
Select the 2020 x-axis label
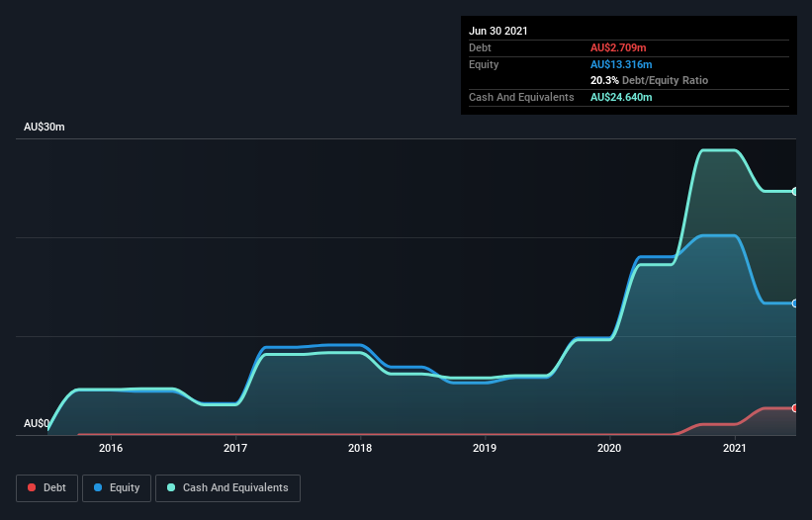click(609, 448)
